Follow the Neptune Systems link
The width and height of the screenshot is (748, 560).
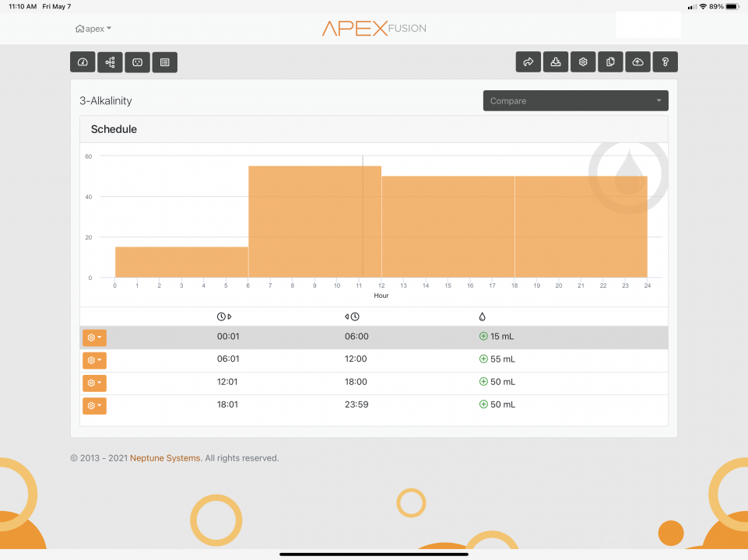[166, 458]
